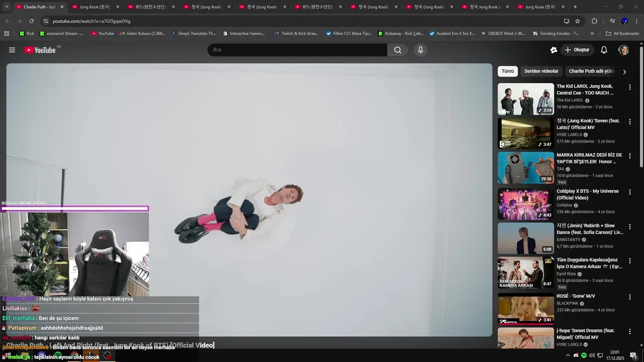
Task: Open the Chrome three-dot menu
Action: [636, 21]
